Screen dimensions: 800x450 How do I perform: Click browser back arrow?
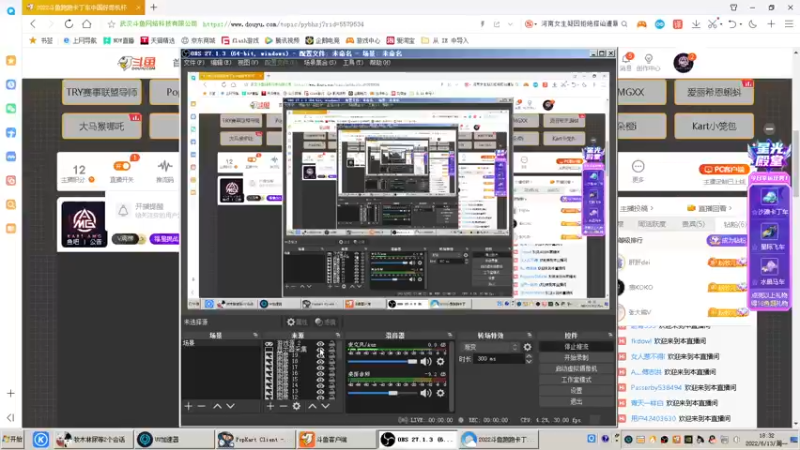(33, 24)
